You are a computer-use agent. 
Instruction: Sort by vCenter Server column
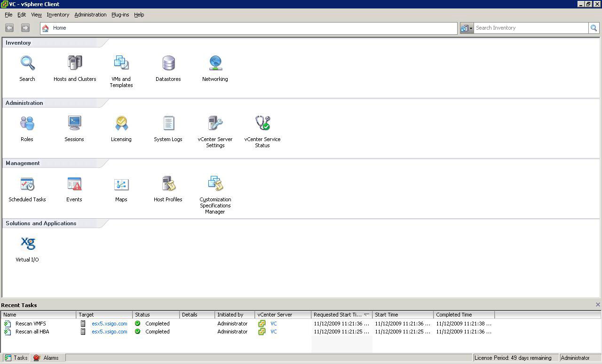(283, 315)
